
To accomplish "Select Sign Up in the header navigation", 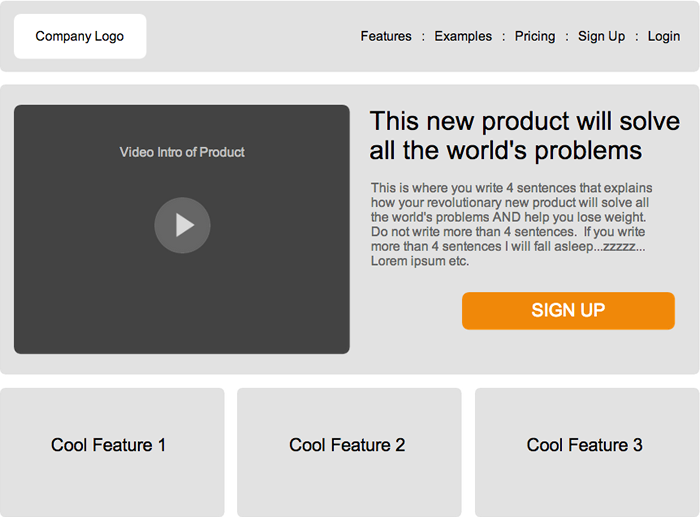I will [x=601, y=36].
